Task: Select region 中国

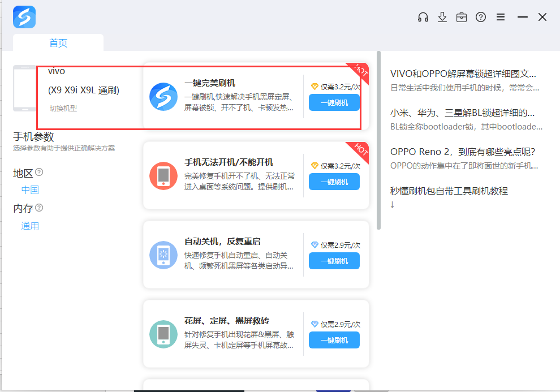Action: [x=30, y=189]
